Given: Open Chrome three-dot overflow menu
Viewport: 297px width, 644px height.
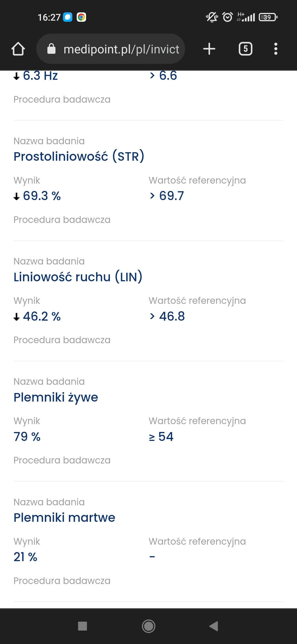Looking at the screenshot, I should [276, 49].
